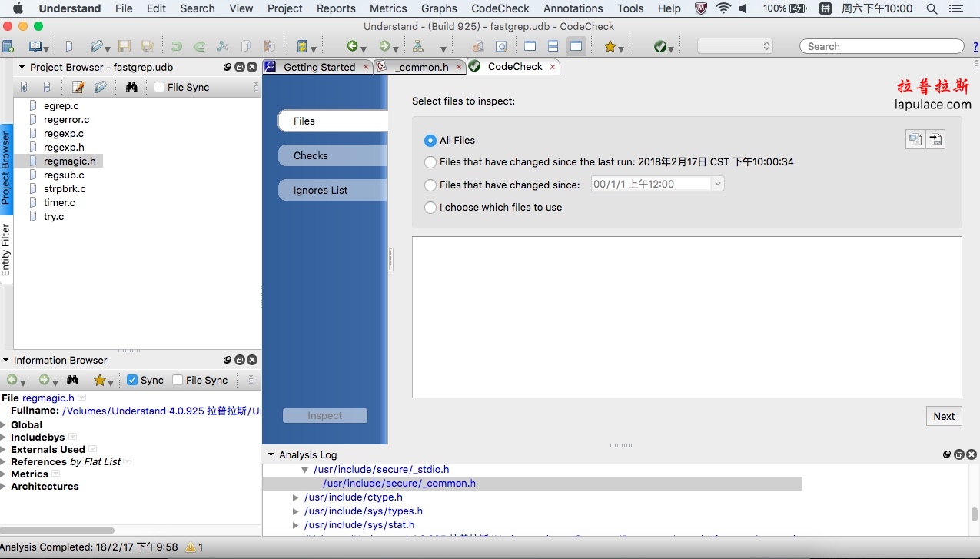Open the Annotations menu
Image resolution: width=980 pixels, height=559 pixels.
pos(573,8)
